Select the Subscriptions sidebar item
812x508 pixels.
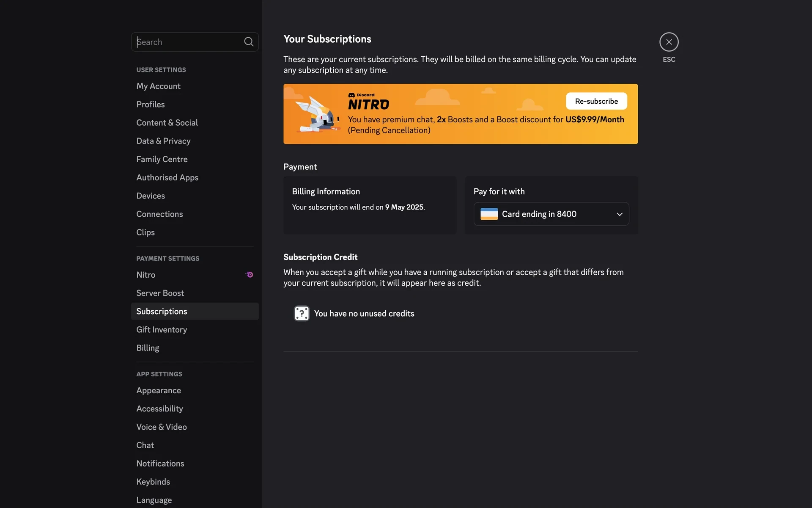(195, 311)
